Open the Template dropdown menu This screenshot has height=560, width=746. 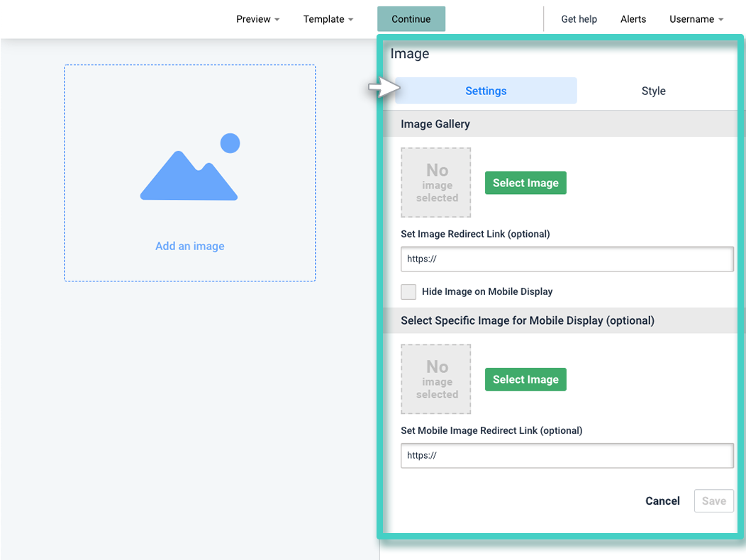(x=328, y=19)
